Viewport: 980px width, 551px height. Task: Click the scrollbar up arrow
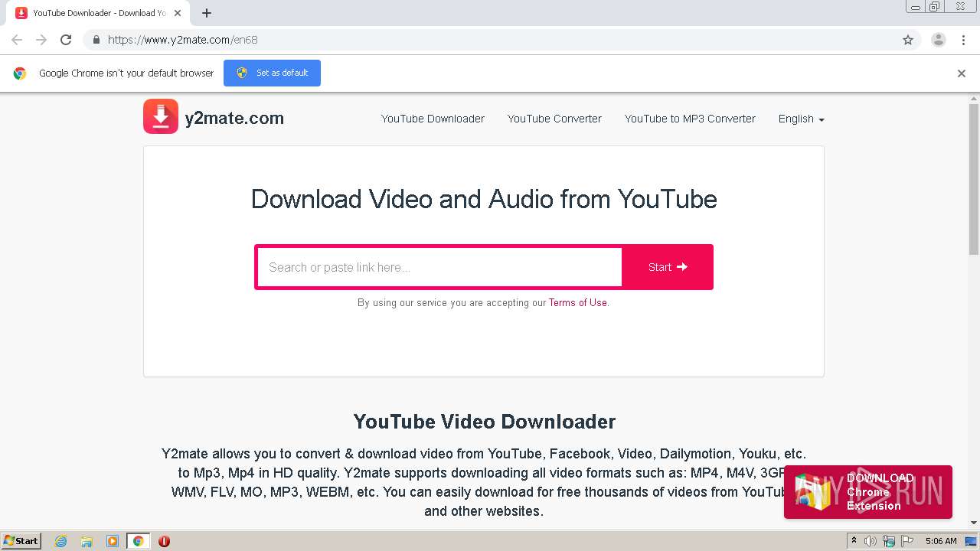(x=974, y=99)
